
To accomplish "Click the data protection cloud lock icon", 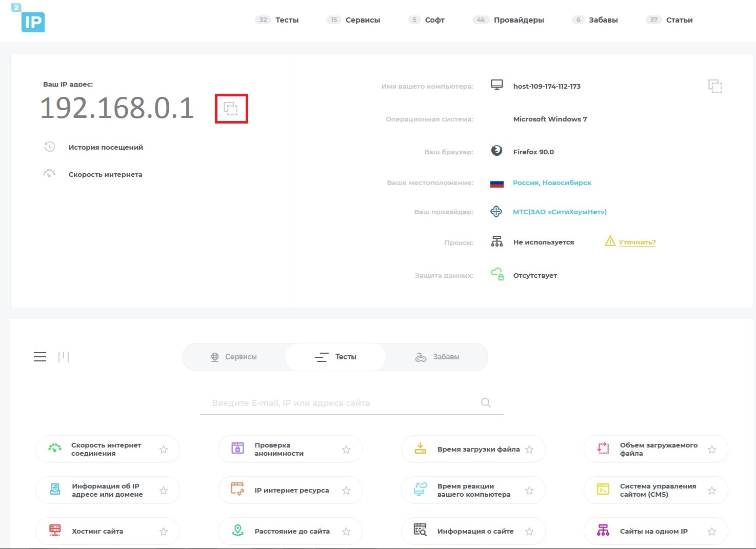I will (x=497, y=274).
